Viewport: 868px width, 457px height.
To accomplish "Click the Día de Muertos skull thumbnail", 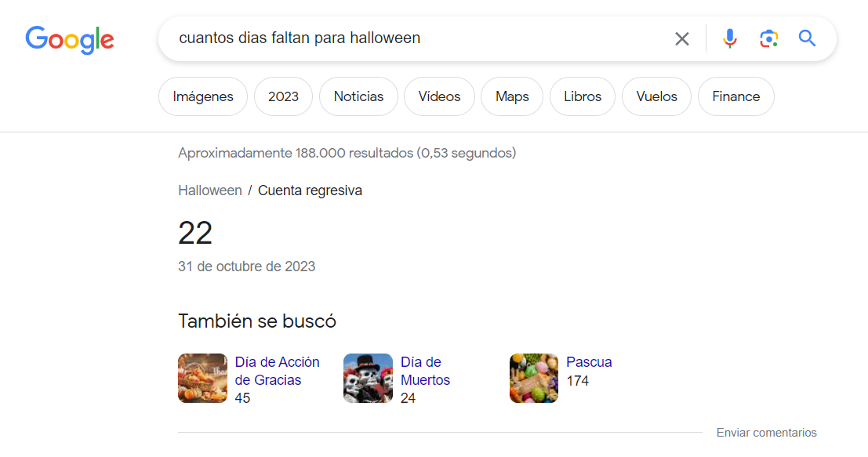I will [x=368, y=378].
